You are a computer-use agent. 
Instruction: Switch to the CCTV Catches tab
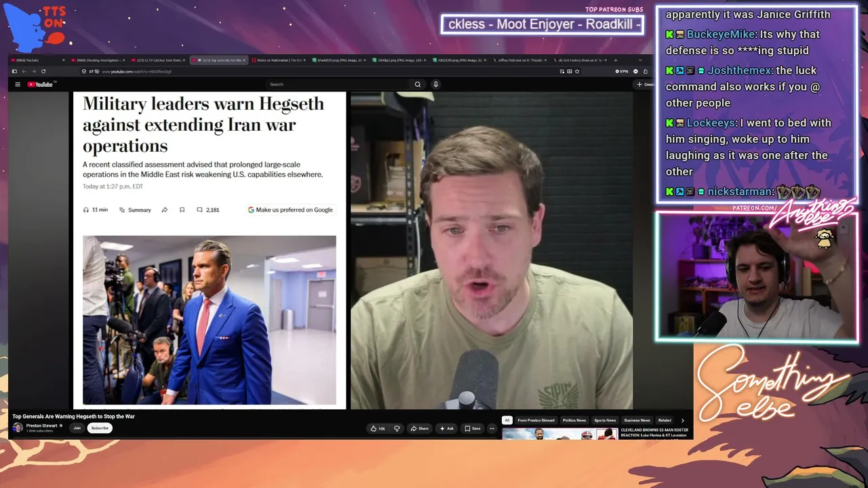tap(159, 60)
